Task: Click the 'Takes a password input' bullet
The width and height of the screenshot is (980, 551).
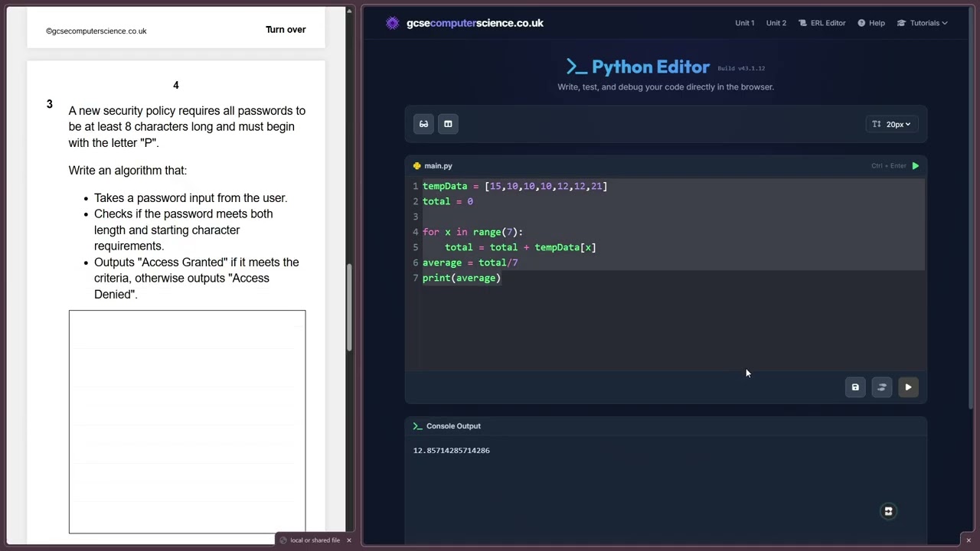Action: (x=191, y=198)
